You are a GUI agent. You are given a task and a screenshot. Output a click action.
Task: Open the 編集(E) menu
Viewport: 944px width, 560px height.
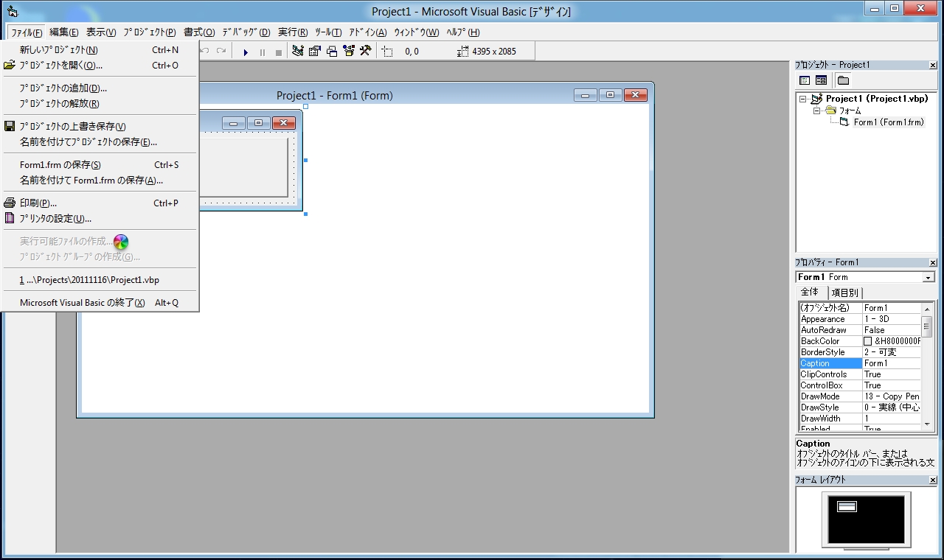point(63,32)
